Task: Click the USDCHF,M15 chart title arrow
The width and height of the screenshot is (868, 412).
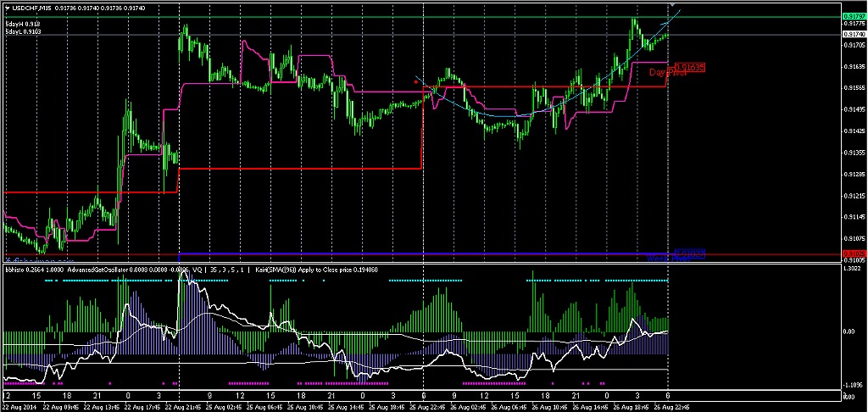Action: tap(7, 8)
